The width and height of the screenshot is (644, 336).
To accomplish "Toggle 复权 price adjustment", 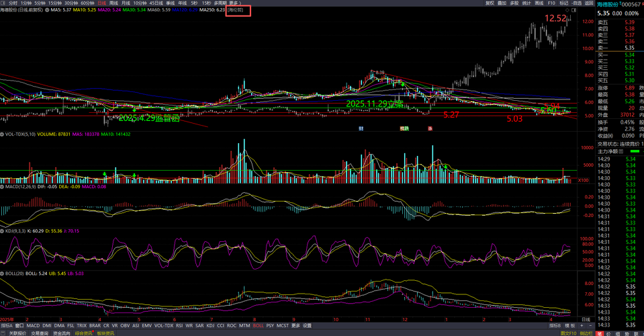I will [490, 3].
